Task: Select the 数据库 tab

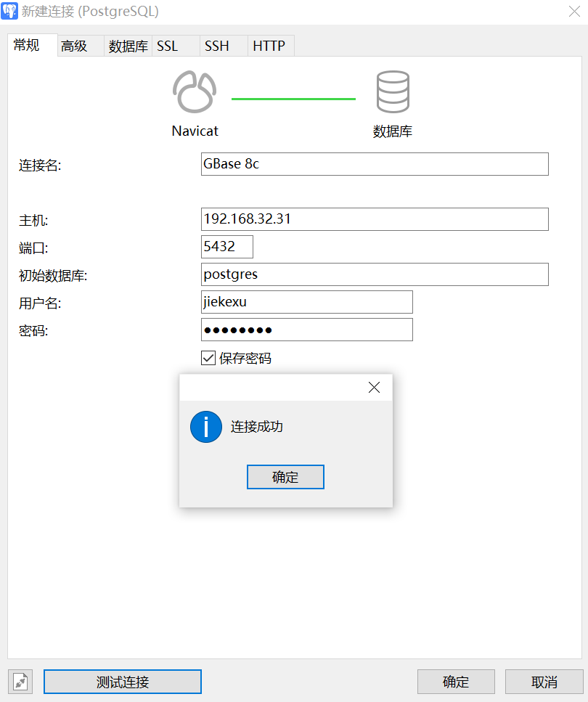Action: click(x=128, y=45)
